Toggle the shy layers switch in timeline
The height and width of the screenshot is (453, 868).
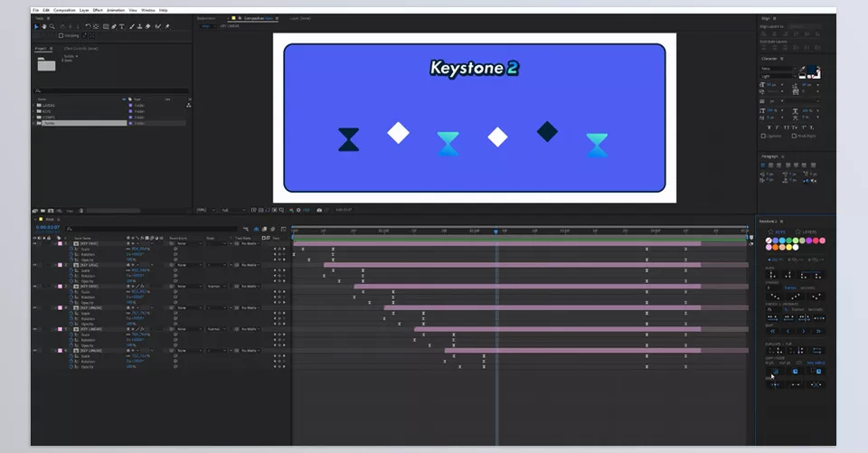[x=256, y=229]
